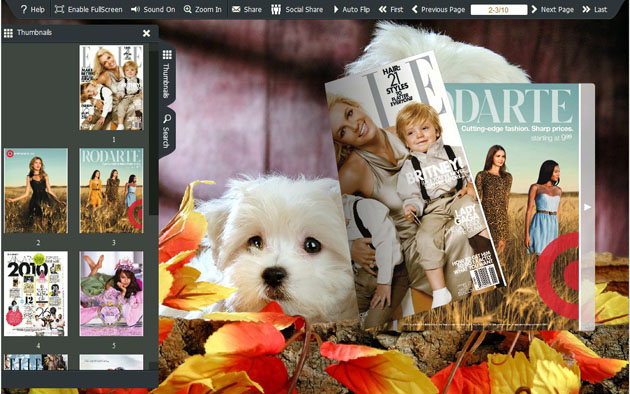Start Auto Flip using its label
Screen dimensions: 630x394
click(x=356, y=9)
